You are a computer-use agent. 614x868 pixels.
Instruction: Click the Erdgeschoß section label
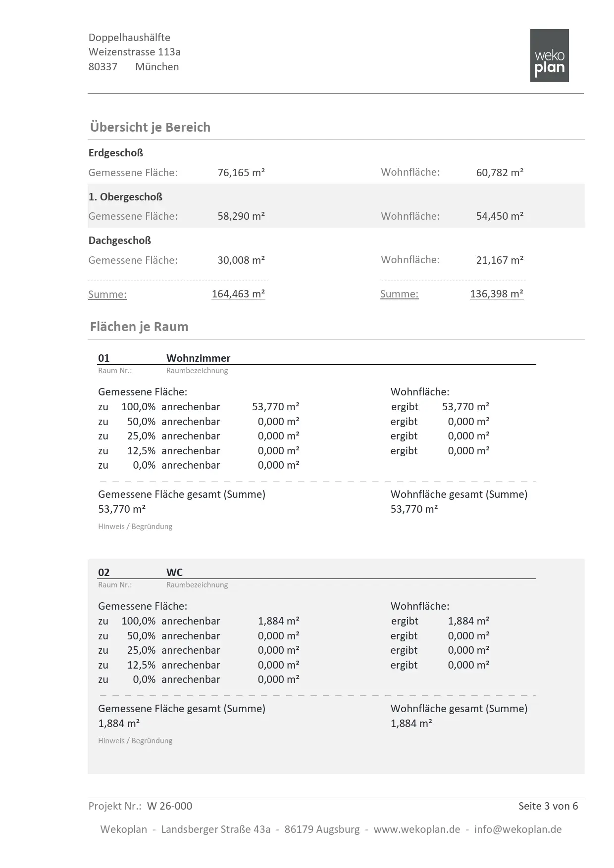coord(116,153)
